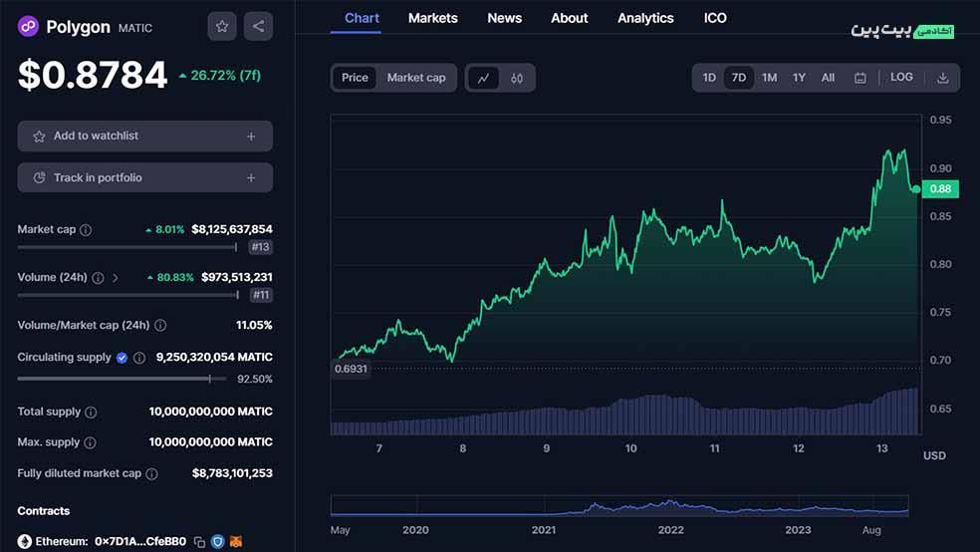The height and width of the screenshot is (552, 980).
Task: Copy the Ethereum contract address
Action: tap(199, 542)
